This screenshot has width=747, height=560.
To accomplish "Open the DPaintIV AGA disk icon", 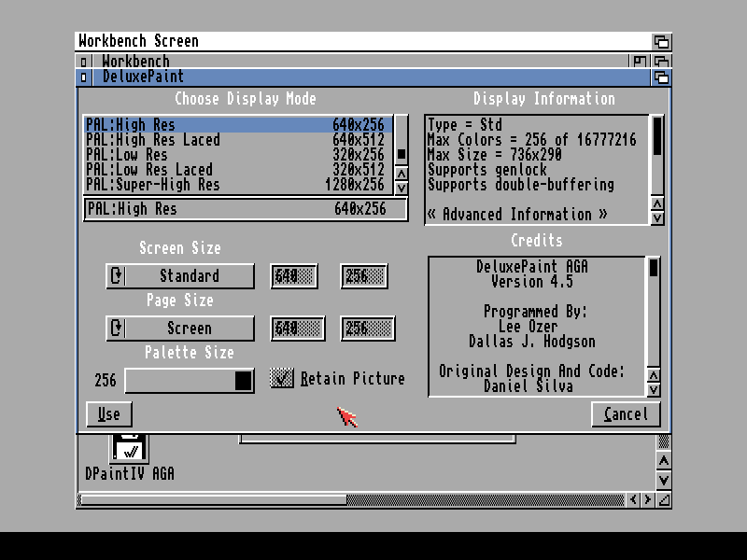I will pyautogui.click(x=130, y=448).
